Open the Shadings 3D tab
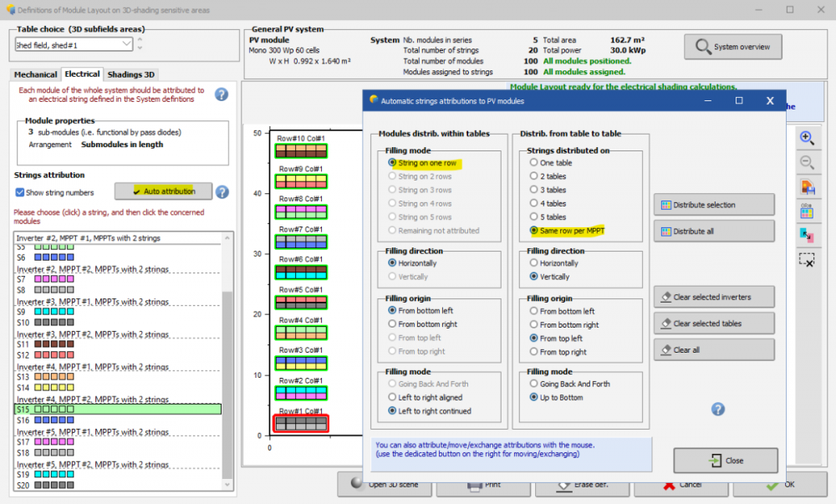 click(x=130, y=74)
